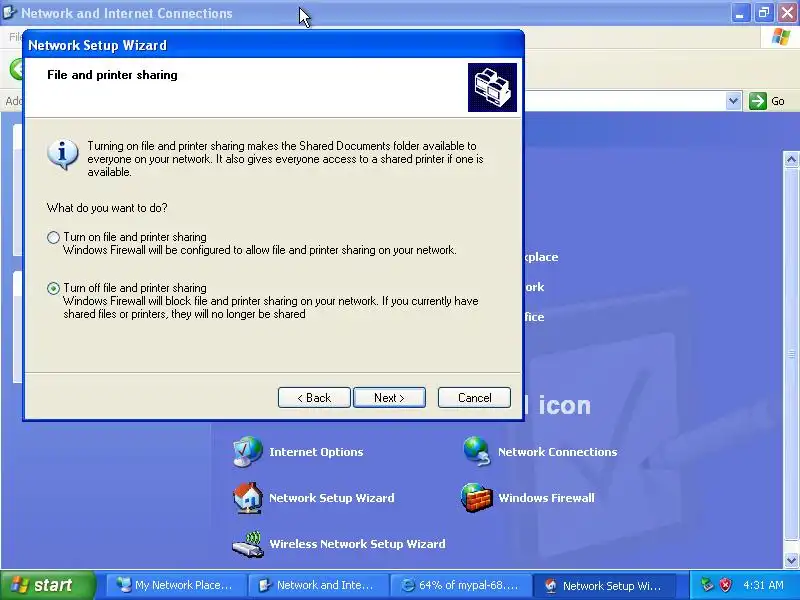Cancel the Network Setup Wizard
The width and height of the screenshot is (800, 600).
(474, 397)
